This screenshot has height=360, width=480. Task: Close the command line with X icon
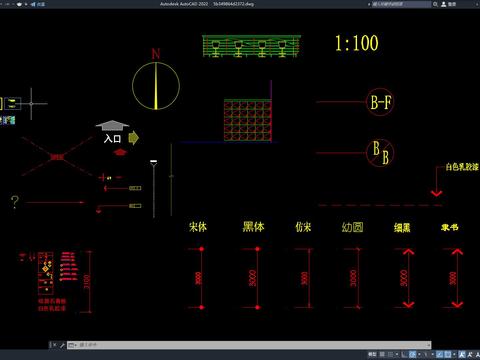click(54, 345)
